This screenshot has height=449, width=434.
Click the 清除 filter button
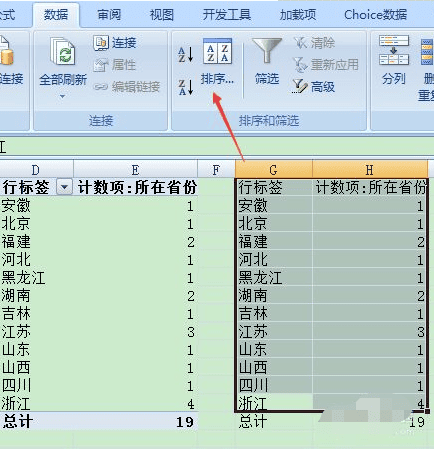click(314, 43)
